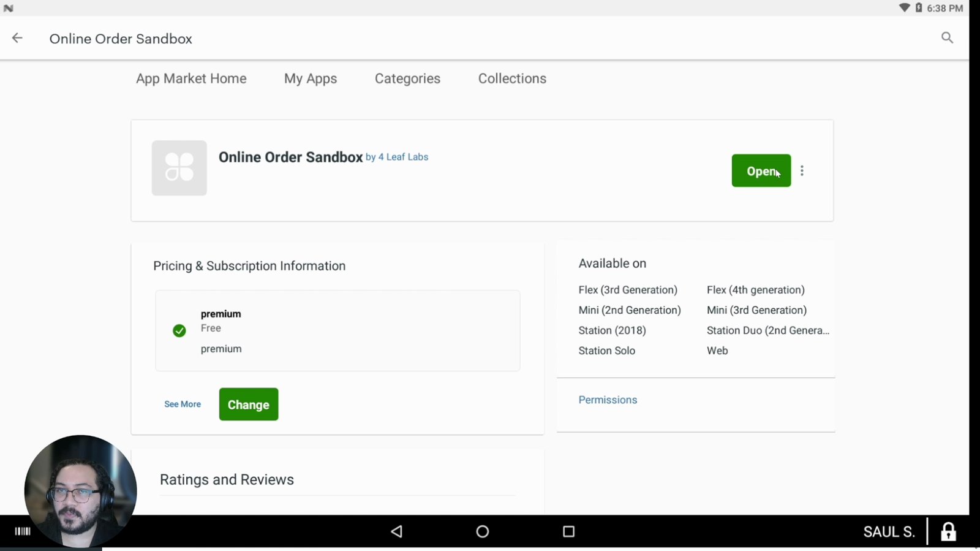Open the Collections tab
This screenshot has height=551, width=980.
[x=512, y=78]
